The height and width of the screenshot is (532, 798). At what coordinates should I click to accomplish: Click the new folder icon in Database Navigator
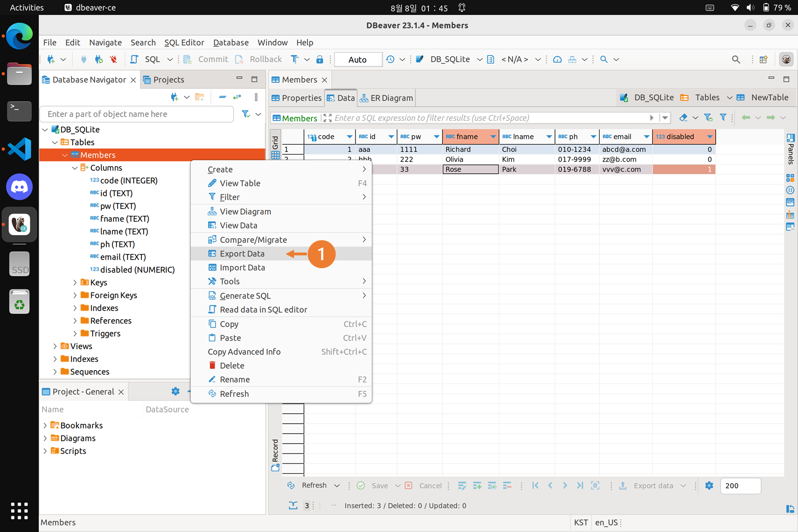199,97
